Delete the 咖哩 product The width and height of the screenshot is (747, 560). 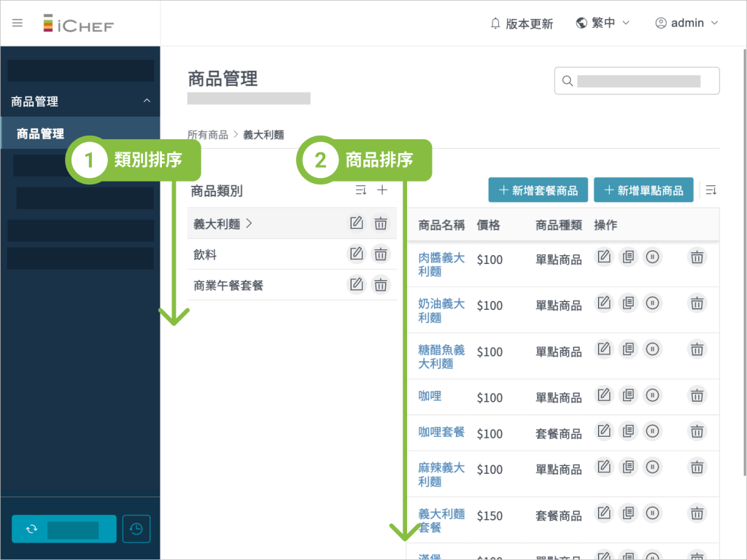pyautogui.click(x=697, y=395)
